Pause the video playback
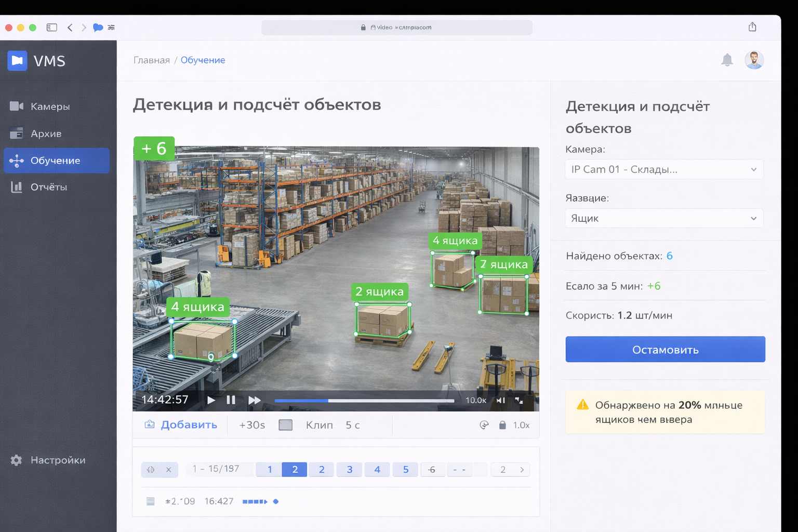 [231, 400]
